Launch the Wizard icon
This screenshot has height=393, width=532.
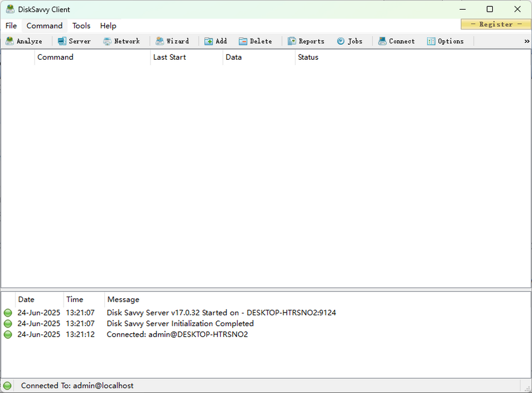[173, 41]
